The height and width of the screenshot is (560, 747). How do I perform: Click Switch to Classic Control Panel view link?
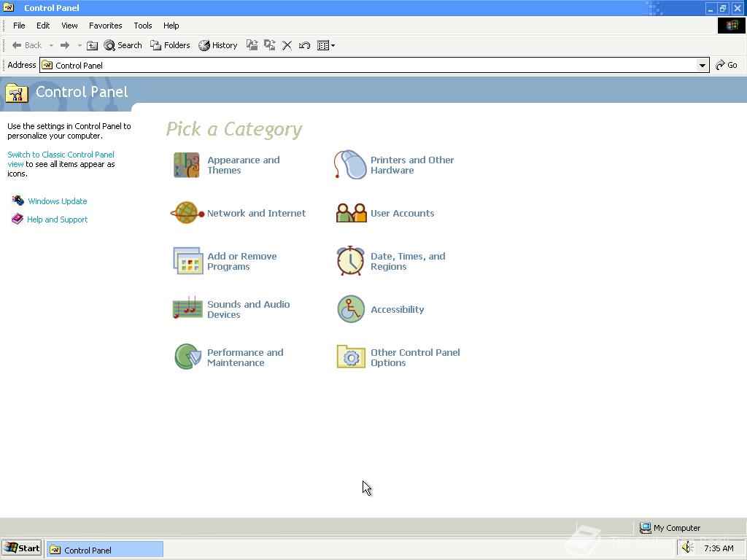[x=61, y=159]
